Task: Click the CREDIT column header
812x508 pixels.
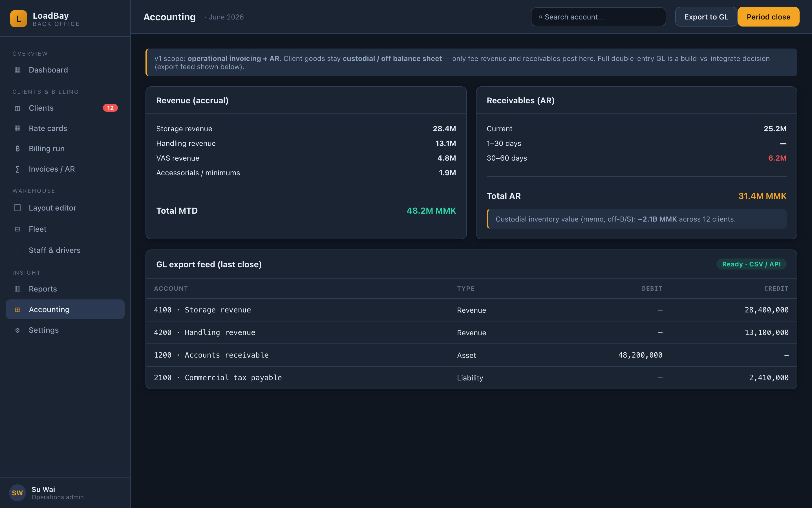Action: pyautogui.click(x=776, y=289)
